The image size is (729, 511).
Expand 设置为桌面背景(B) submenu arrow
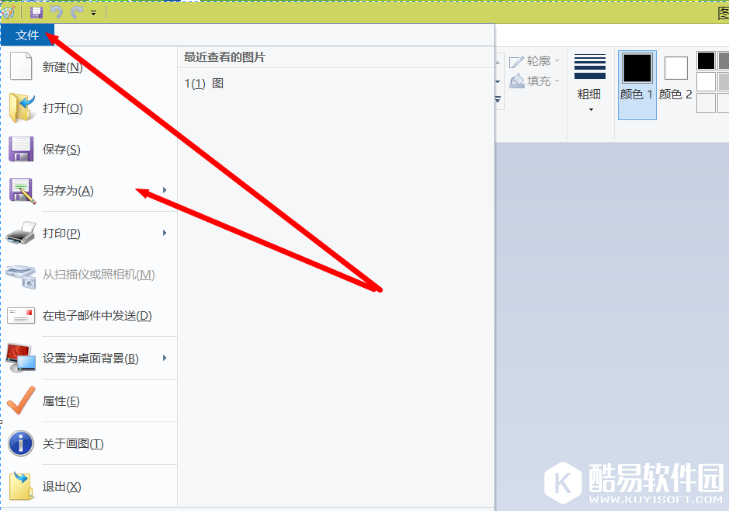pos(165,358)
